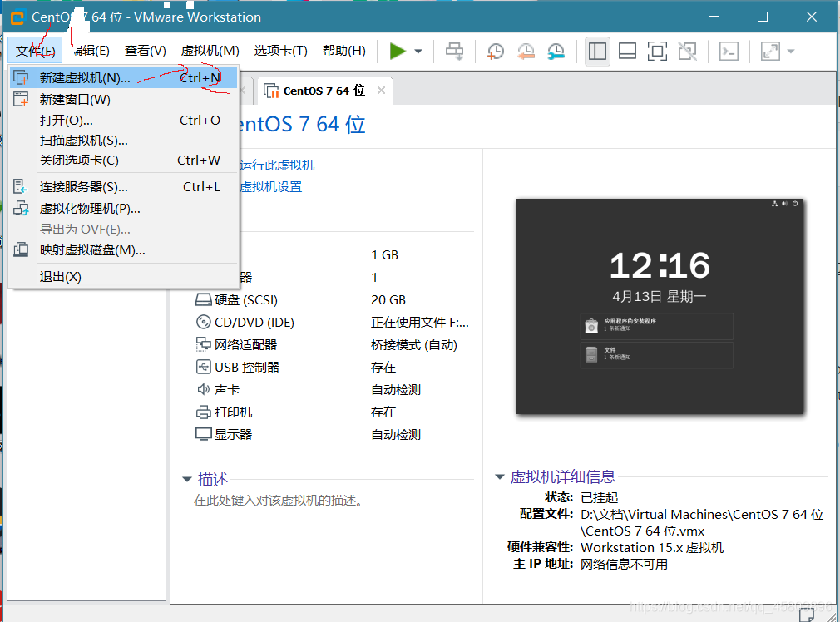Select the CD/DVD (IDE) device row
This screenshot has width=840, height=622.
click(334, 323)
